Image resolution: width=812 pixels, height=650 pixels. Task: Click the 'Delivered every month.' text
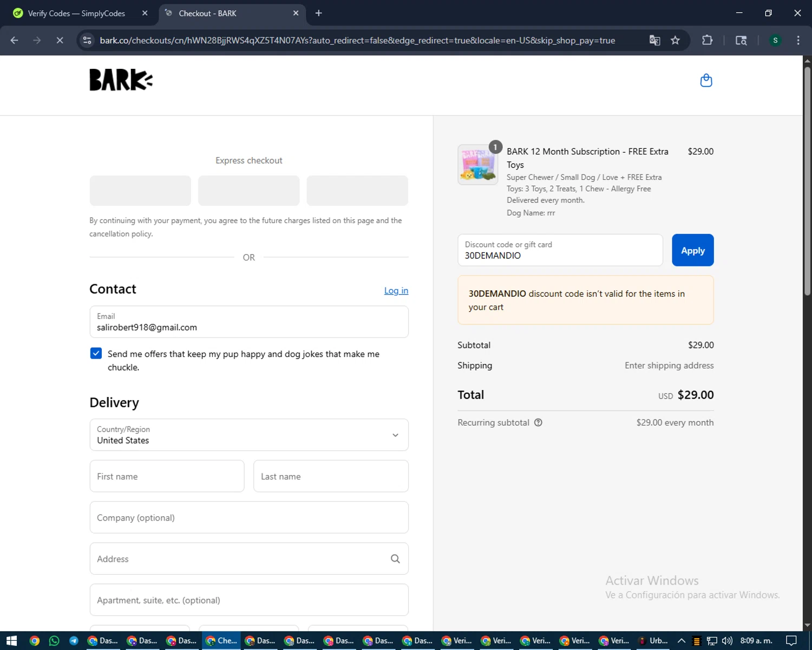coord(546,200)
